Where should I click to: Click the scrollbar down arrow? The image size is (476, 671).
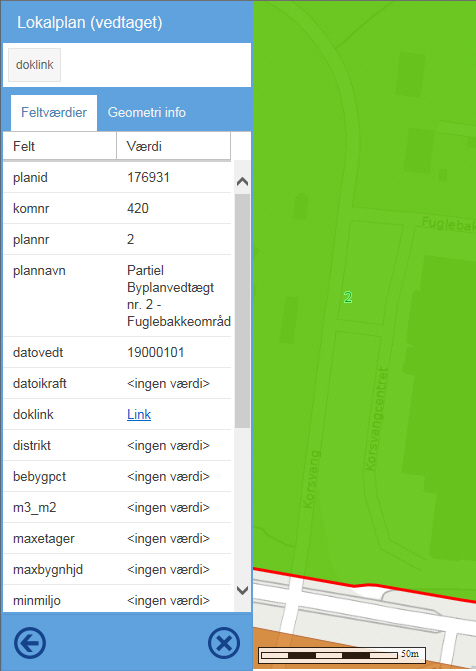[x=242, y=591]
